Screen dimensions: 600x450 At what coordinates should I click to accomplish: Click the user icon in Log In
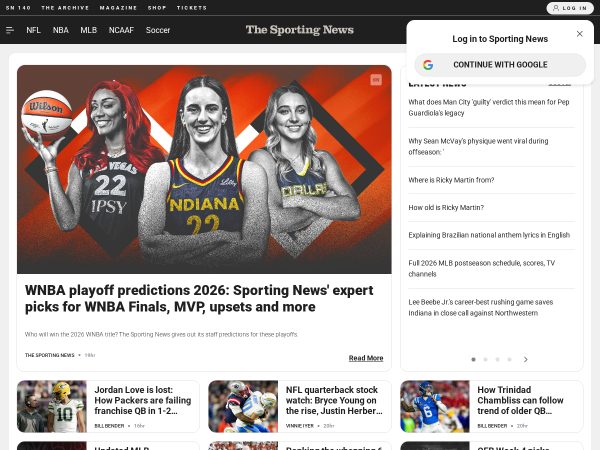(x=556, y=8)
